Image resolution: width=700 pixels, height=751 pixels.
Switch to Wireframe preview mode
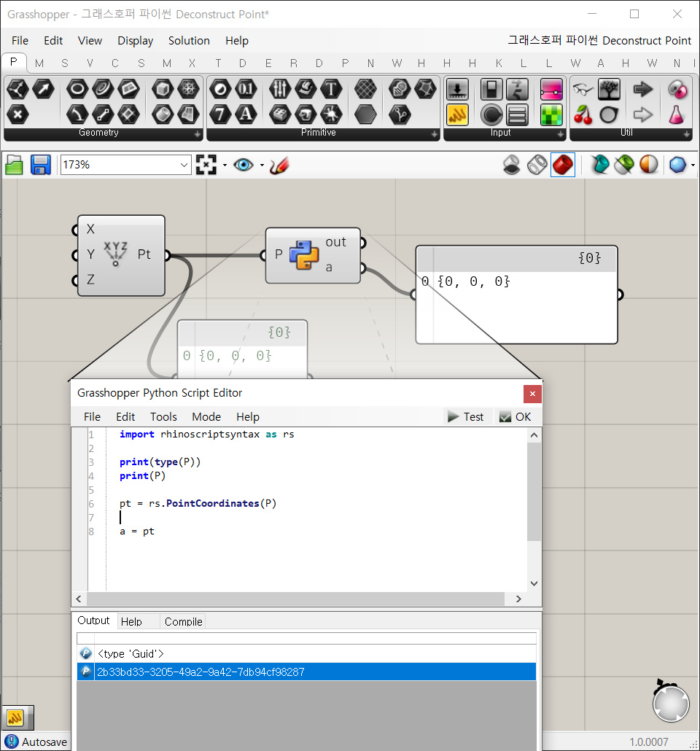537,166
